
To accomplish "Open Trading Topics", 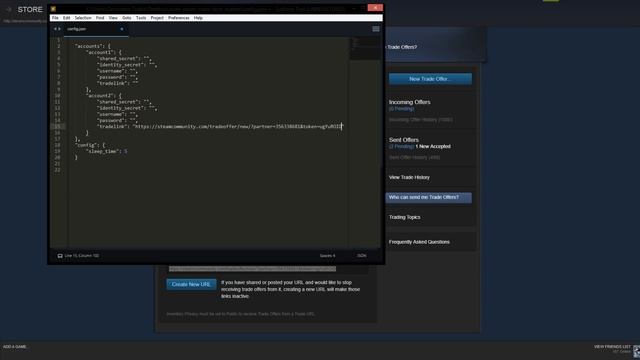I will point(404,217).
